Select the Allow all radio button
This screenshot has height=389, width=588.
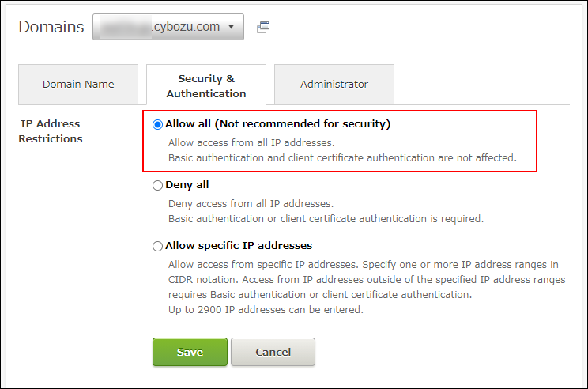click(x=158, y=124)
